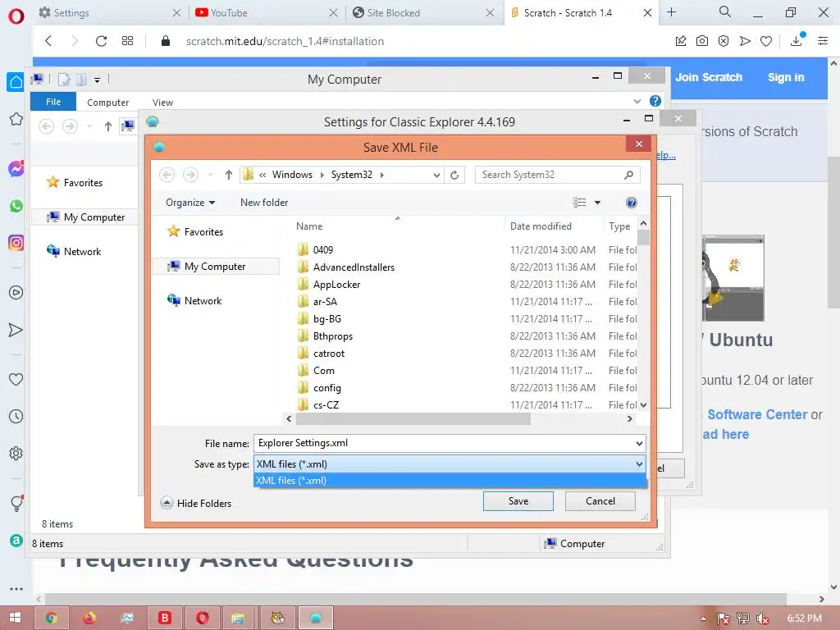Open Instagram in Opera sidebar
The height and width of the screenshot is (630, 840).
pos(16,243)
